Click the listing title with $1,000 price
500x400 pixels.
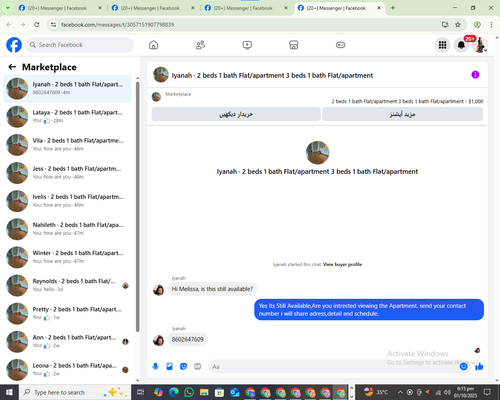pos(407,101)
